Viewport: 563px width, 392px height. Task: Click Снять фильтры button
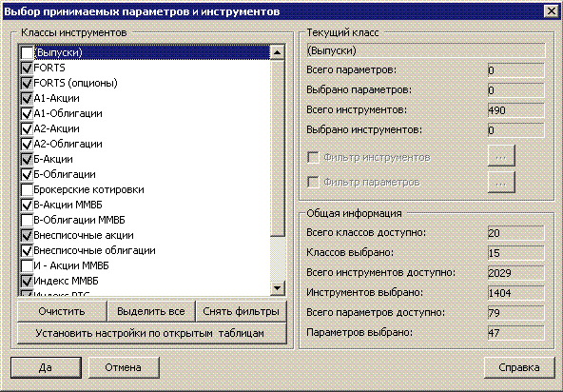pyautogui.click(x=242, y=311)
